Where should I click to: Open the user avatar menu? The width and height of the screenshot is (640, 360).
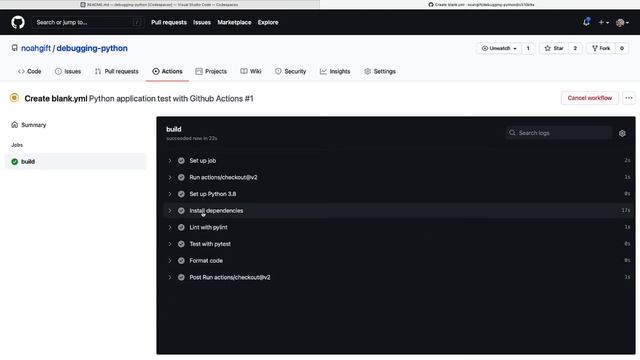pos(622,23)
